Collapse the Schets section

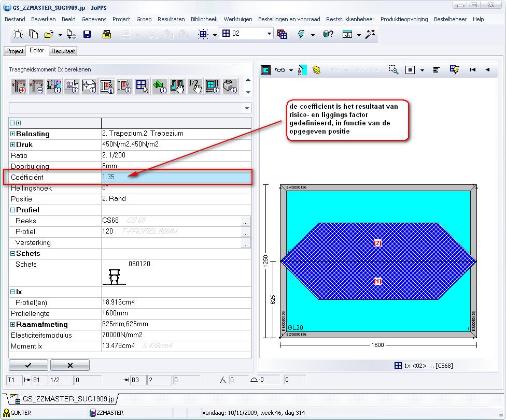pos(12,253)
